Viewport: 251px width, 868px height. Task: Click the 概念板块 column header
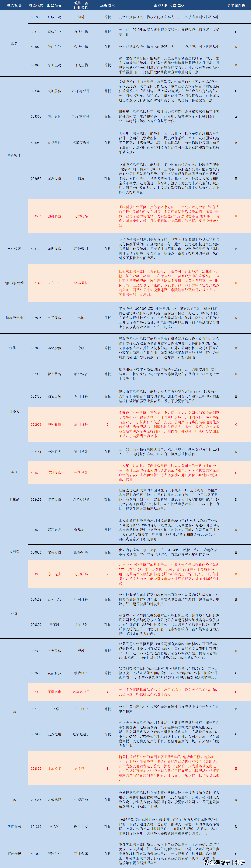14,5
